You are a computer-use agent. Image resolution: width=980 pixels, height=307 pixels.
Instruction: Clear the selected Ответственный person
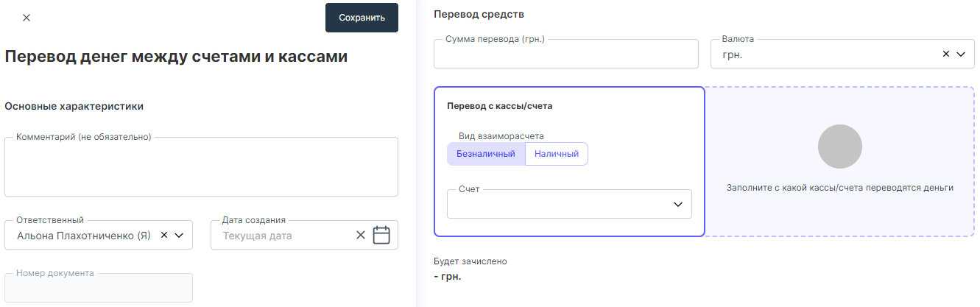click(x=164, y=235)
